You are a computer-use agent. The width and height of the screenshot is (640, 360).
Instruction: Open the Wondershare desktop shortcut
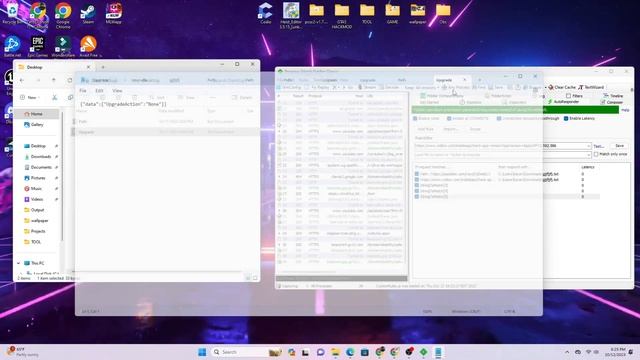(x=63, y=46)
